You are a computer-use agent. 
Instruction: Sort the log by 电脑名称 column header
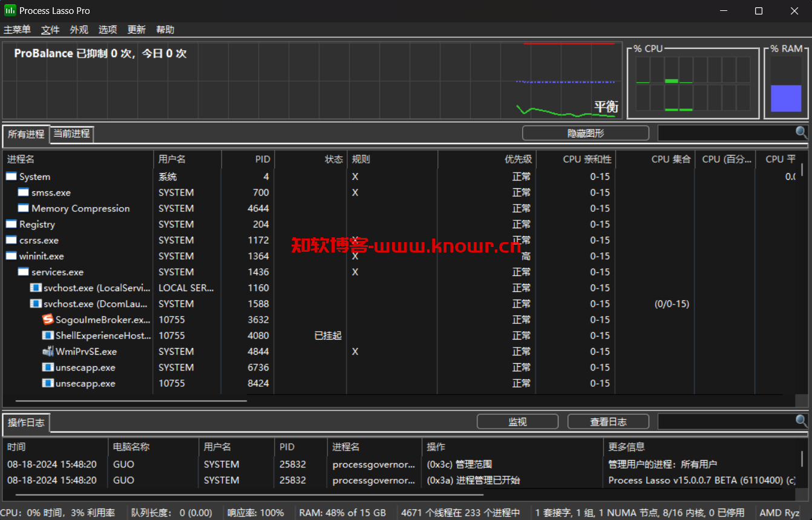(x=154, y=447)
